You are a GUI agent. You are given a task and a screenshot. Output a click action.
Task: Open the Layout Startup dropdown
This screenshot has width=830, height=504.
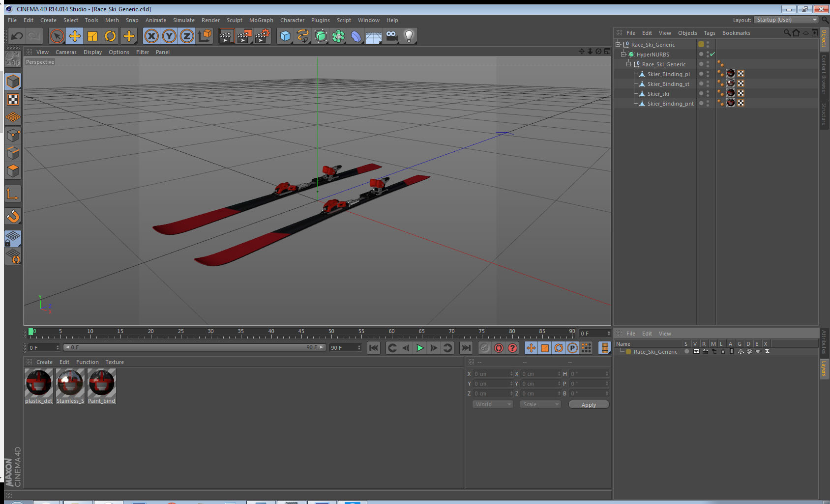(x=786, y=20)
